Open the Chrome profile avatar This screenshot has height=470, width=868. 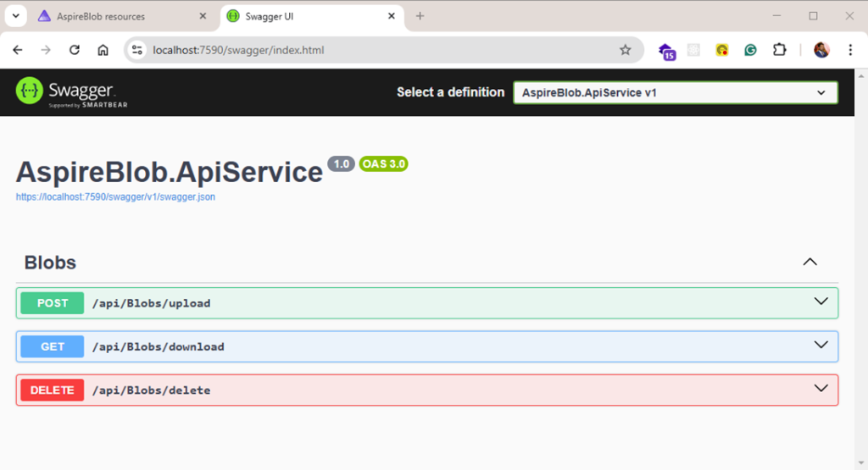pos(821,50)
